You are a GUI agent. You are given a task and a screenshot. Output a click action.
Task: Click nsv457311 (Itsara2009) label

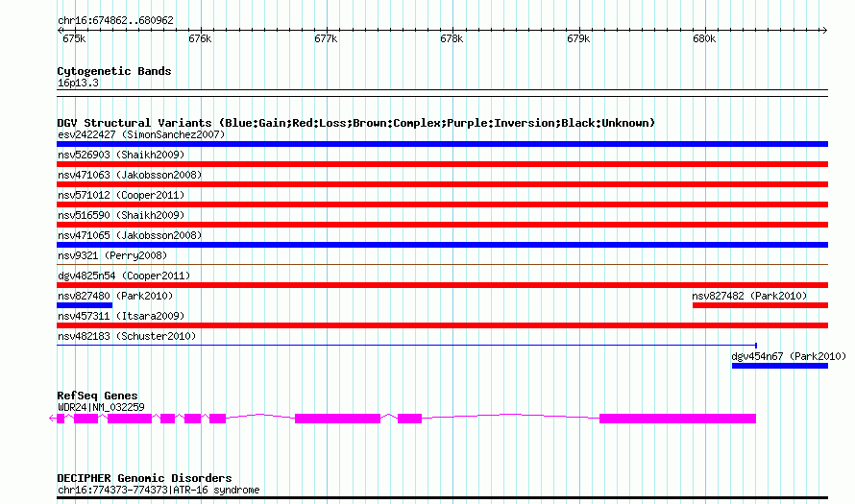click(x=121, y=316)
